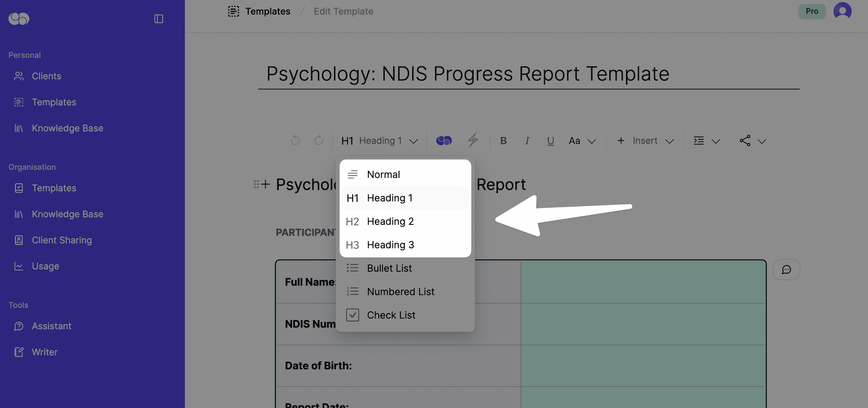The height and width of the screenshot is (408, 868).
Task: Toggle italic formatting
Action: pyautogui.click(x=527, y=141)
